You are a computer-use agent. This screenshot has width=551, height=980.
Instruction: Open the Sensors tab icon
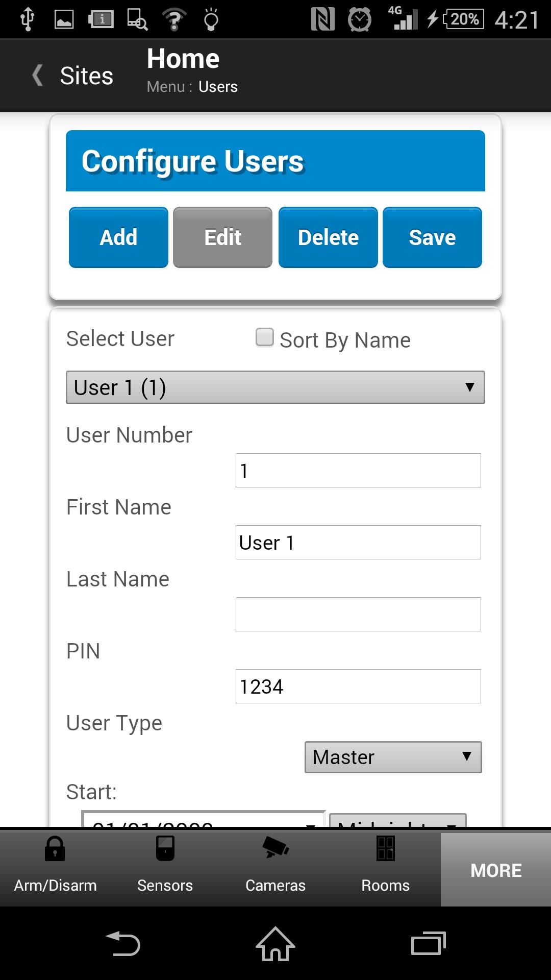pos(165,848)
